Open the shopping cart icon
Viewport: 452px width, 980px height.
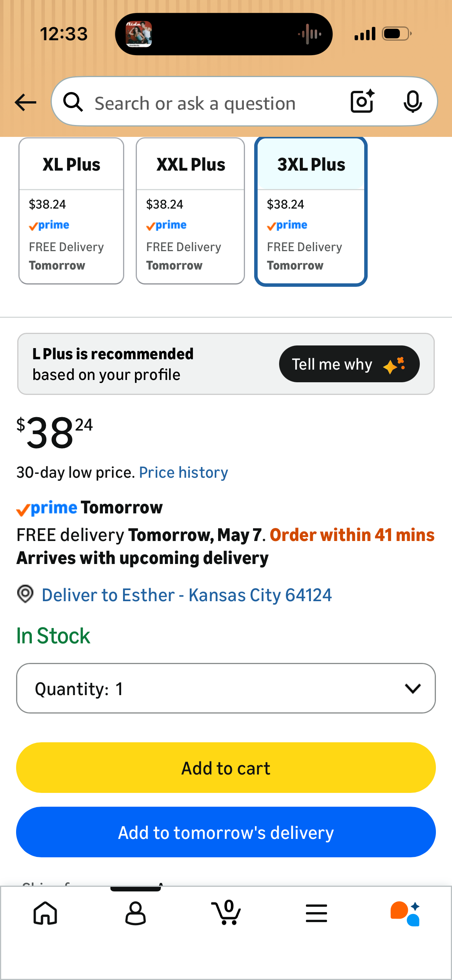coord(226,912)
